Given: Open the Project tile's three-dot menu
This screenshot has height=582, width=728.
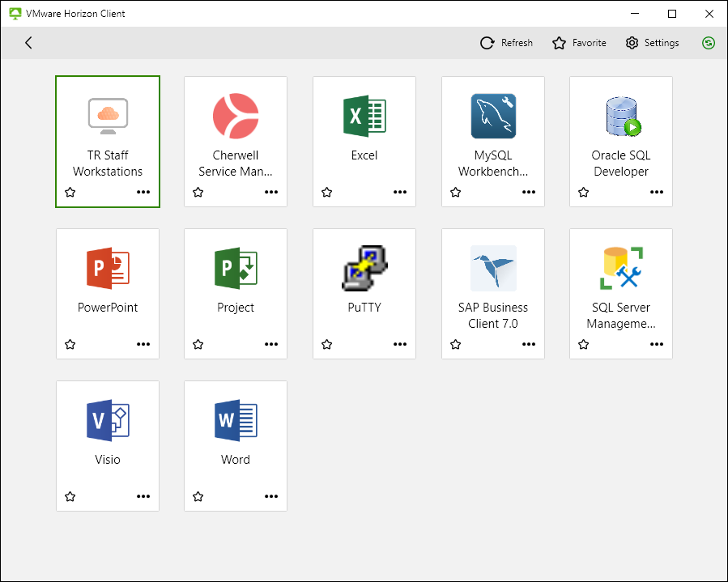Looking at the screenshot, I should pyautogui.click(x=271, y=344).
